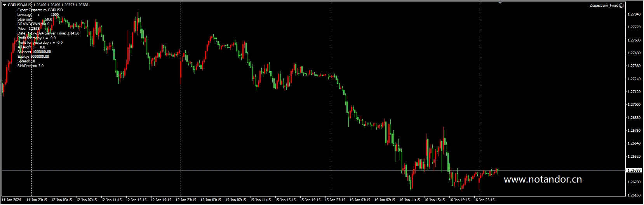Click the 'Expert Zxspectrum GBPUSD' overlay line
This screenshot has width=644, height=205.
point(40,10)
